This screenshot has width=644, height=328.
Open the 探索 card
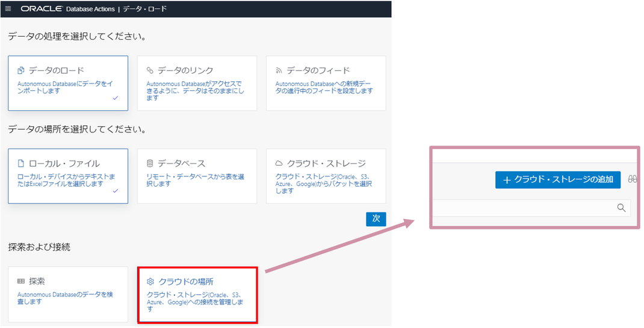68,294
